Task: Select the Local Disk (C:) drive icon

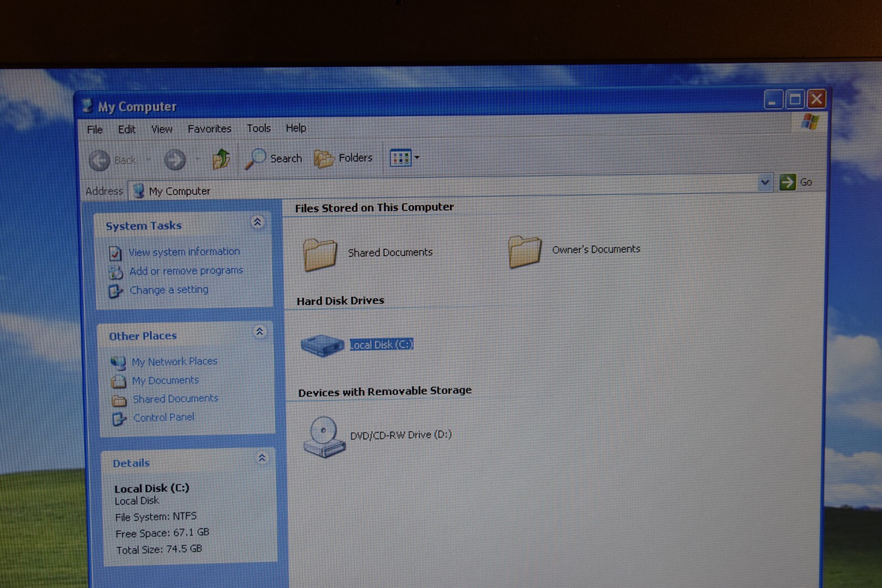Action: tap(322, 346)
